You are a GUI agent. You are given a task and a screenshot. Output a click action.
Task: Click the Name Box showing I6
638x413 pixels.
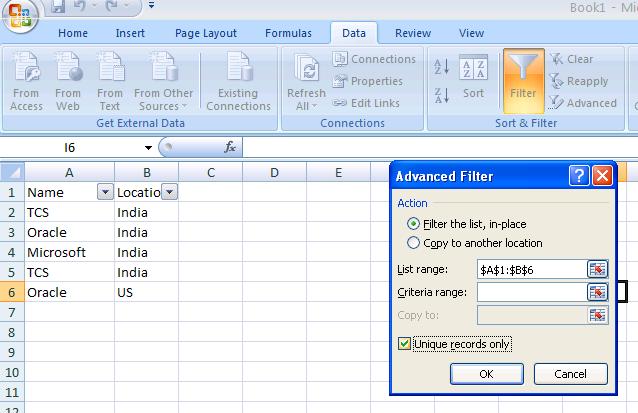[x=70, y=147]
